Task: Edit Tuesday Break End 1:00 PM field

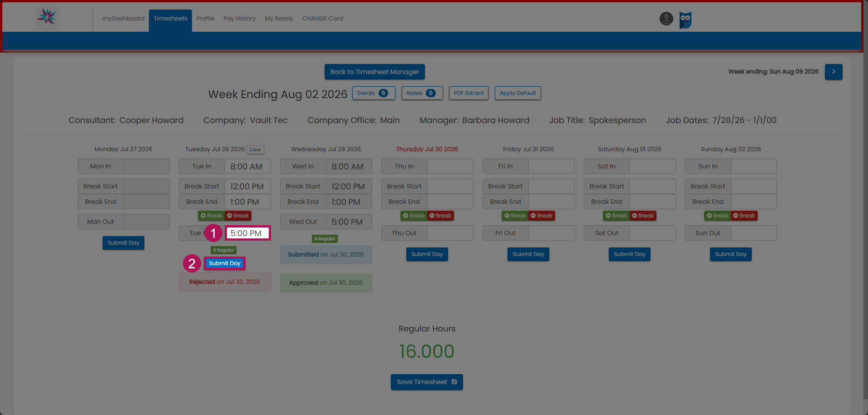Action: click(x=248, y=202)
